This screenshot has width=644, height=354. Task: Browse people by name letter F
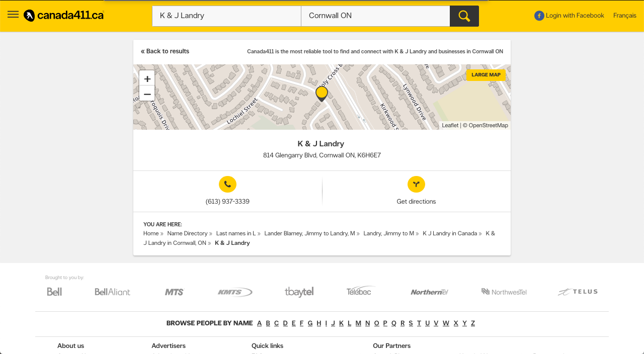(302, 323)
